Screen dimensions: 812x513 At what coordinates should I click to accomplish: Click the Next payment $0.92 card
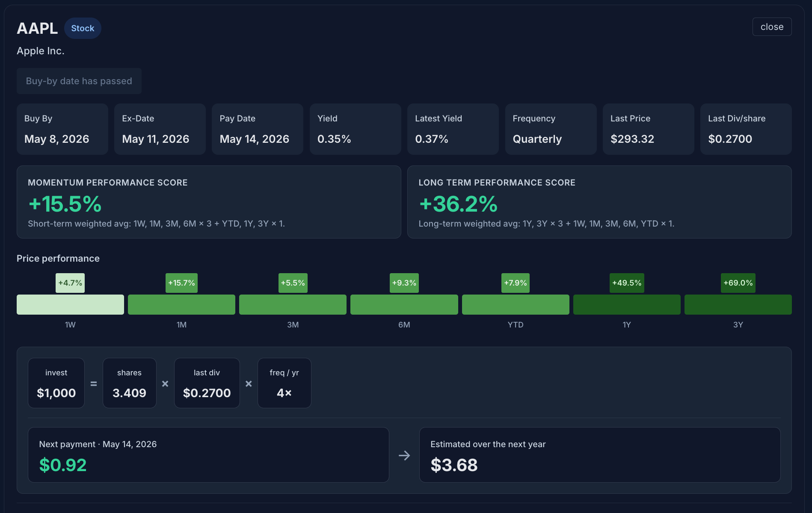pyautogui.click(x=208, y=455)
